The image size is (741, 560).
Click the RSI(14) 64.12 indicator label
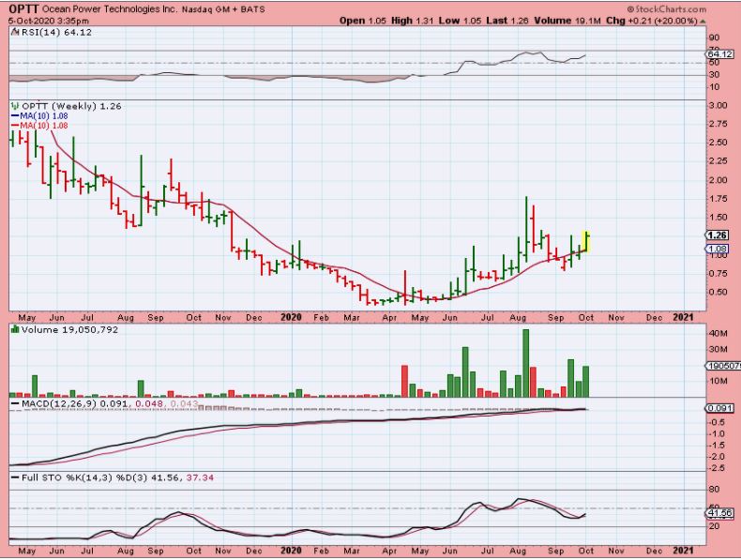[56, 32]
